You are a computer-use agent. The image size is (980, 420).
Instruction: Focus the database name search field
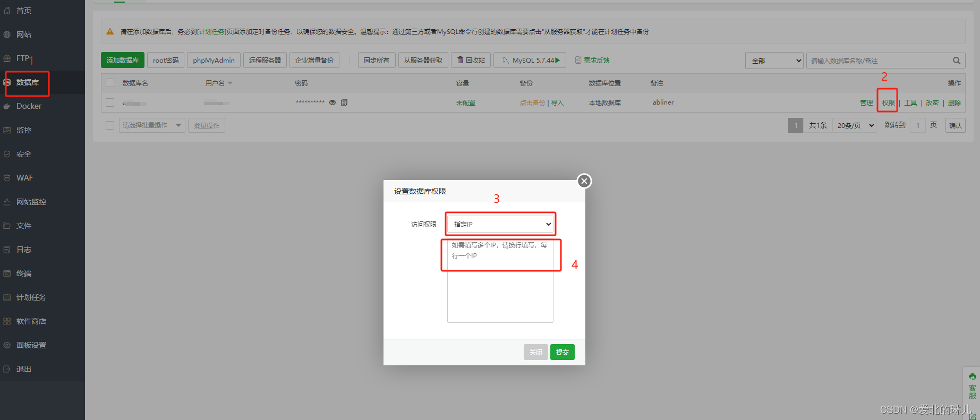pos(879,61)
